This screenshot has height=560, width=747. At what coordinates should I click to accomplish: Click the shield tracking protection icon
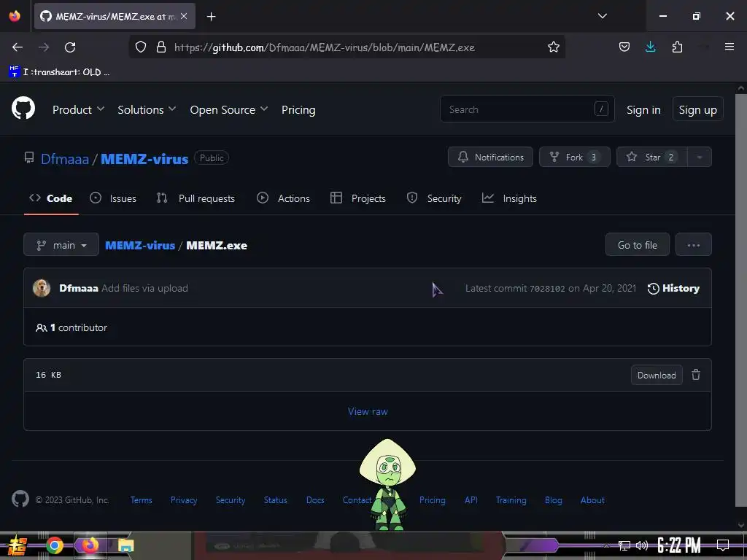click(x=141, y=47)
